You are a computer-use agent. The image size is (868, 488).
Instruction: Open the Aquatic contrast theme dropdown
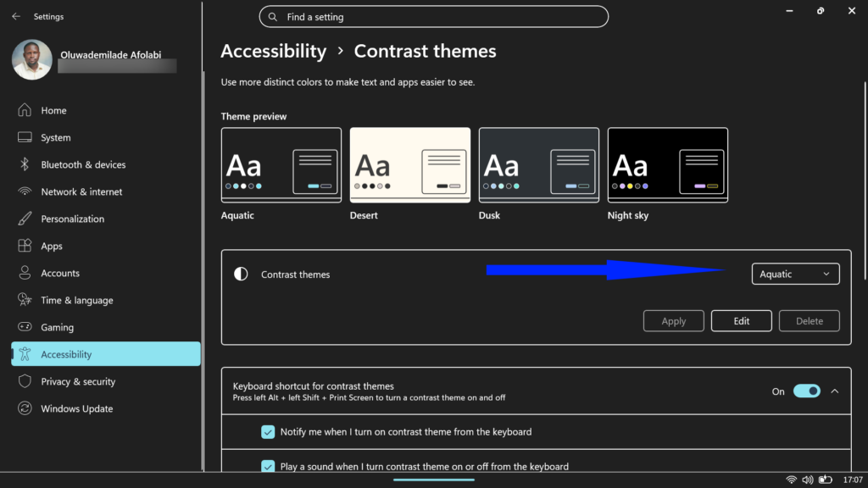pos(794,273)
